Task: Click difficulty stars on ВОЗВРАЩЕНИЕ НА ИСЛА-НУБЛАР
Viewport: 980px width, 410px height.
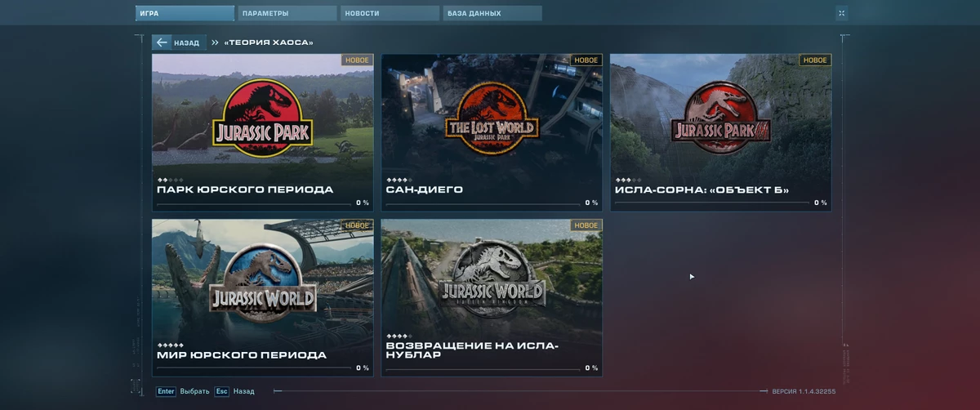Action: click(x=399, y=335)
